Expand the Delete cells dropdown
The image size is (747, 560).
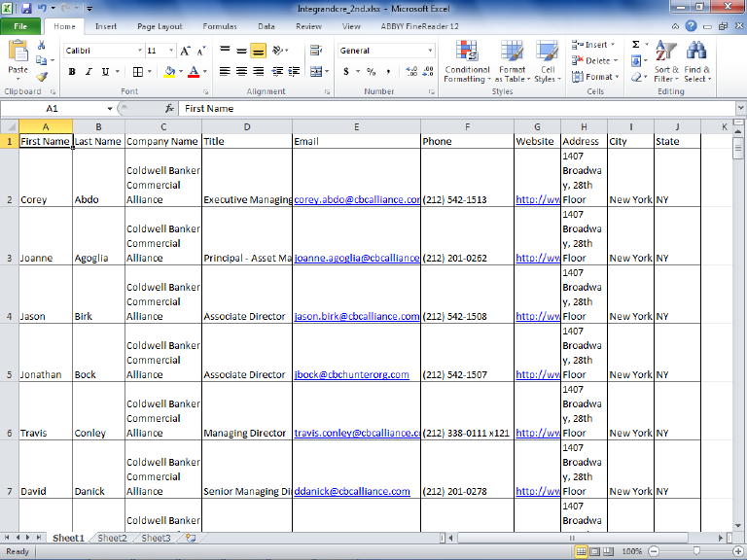coord(616,61)
